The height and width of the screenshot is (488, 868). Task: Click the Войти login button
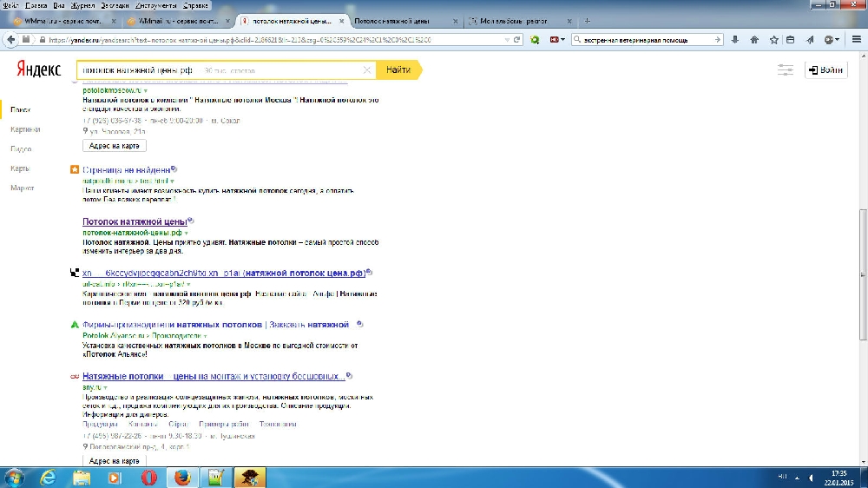[826, 69]
